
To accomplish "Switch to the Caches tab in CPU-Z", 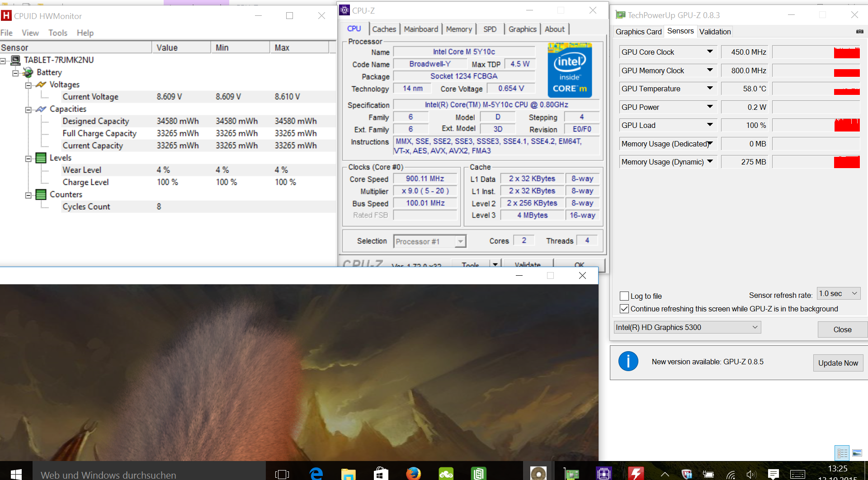I will pos(384,29).
